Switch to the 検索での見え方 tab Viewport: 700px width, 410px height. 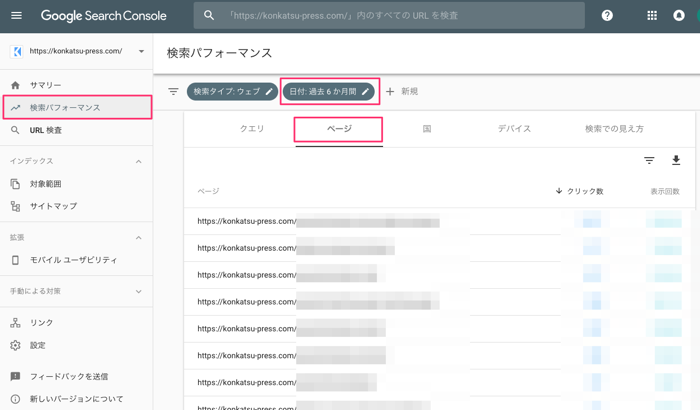(614, 129)
